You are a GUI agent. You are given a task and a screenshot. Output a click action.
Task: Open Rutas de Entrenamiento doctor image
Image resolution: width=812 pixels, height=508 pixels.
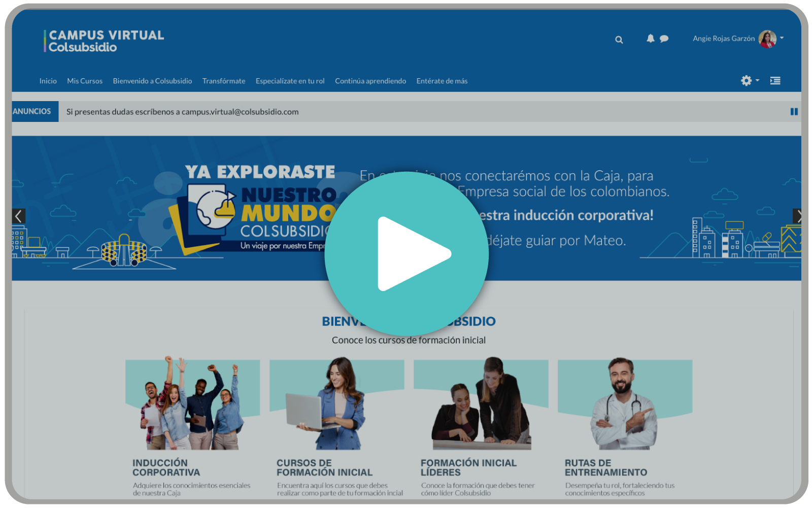point(625,403)
